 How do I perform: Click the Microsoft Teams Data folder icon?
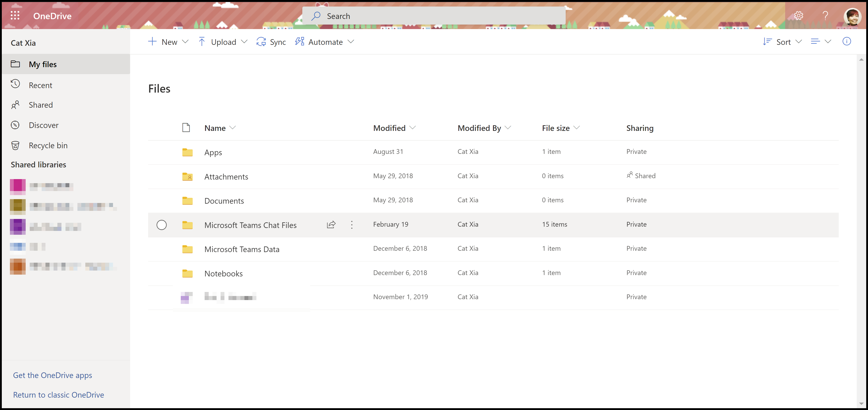(x=187, y=249)
